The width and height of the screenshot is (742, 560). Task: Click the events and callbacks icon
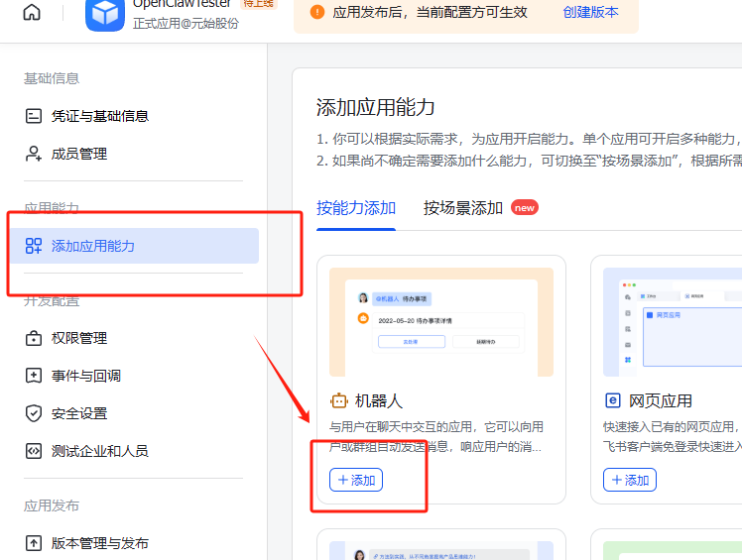tap(34, 376)
